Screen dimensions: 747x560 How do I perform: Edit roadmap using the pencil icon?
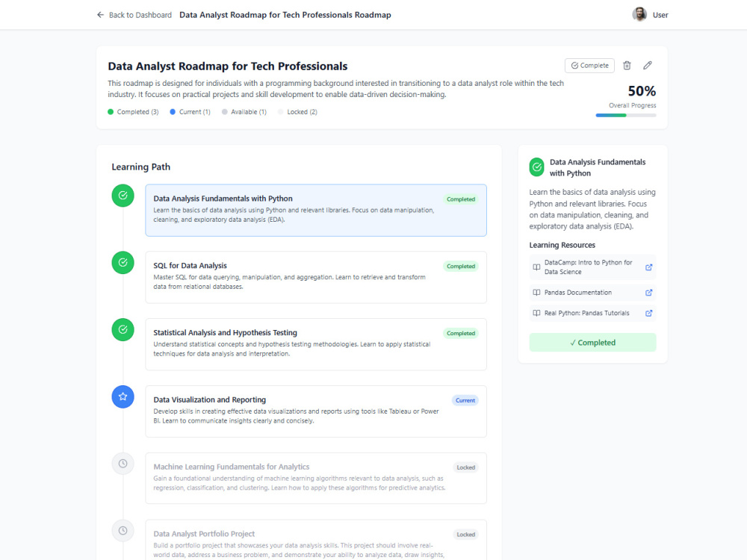click(648, 65)
